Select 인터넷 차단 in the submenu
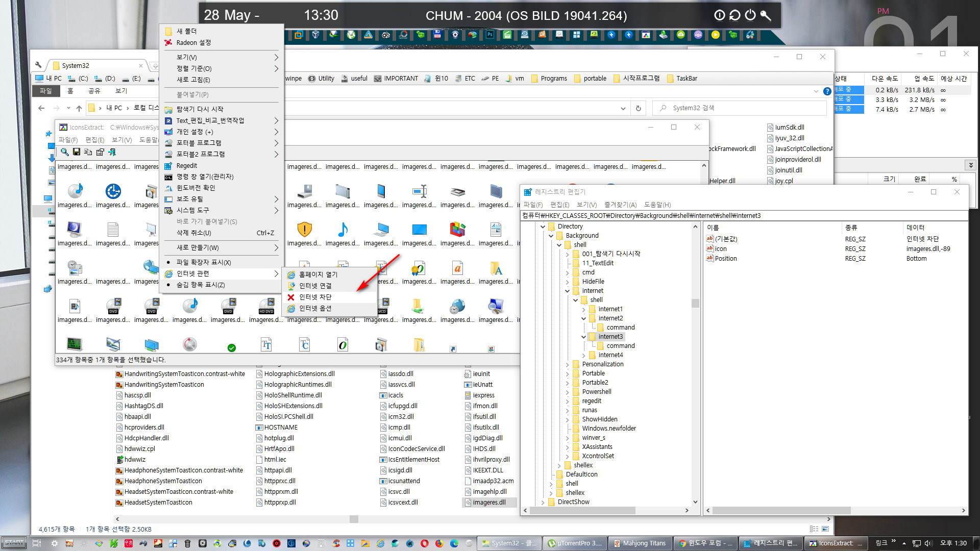This screenshot has width=980, height=551. (x=330, y=297)
